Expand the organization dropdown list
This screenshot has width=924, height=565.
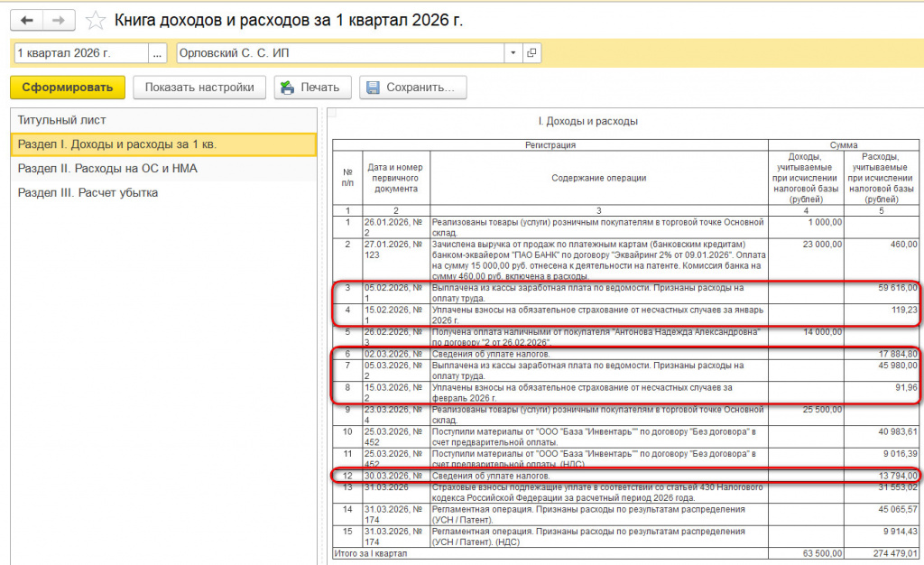513,53
